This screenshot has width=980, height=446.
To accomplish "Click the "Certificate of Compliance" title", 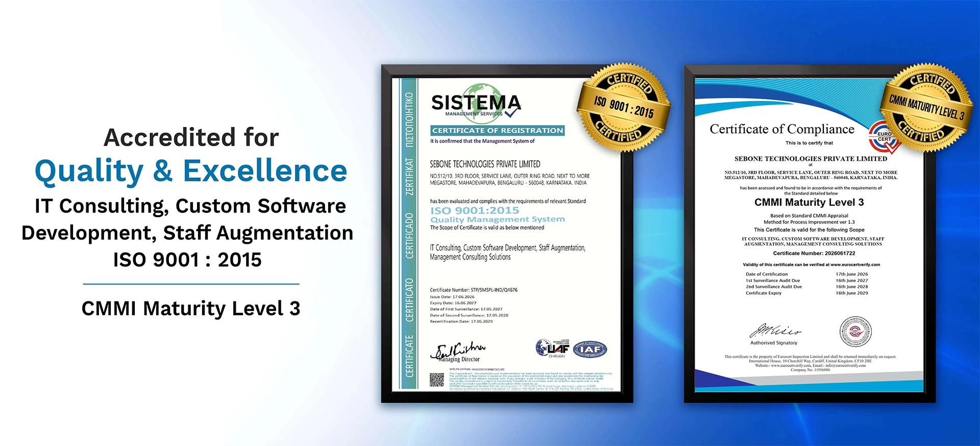I will (x=782, y=129).
